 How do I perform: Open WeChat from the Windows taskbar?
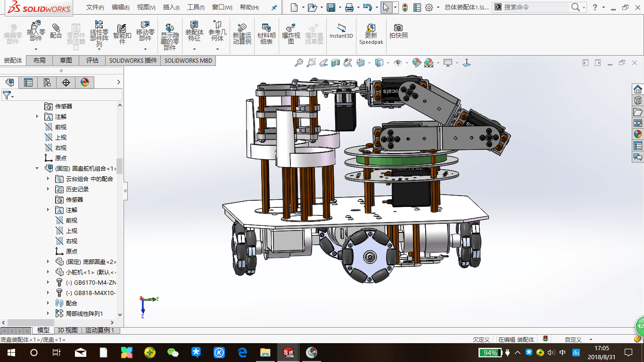173,352
